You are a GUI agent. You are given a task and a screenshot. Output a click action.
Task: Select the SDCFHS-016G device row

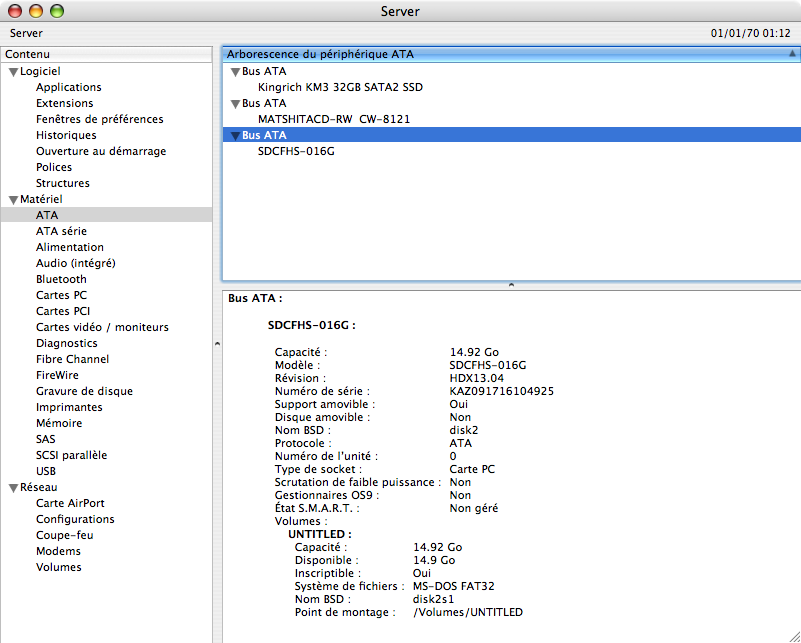[511, 151]
